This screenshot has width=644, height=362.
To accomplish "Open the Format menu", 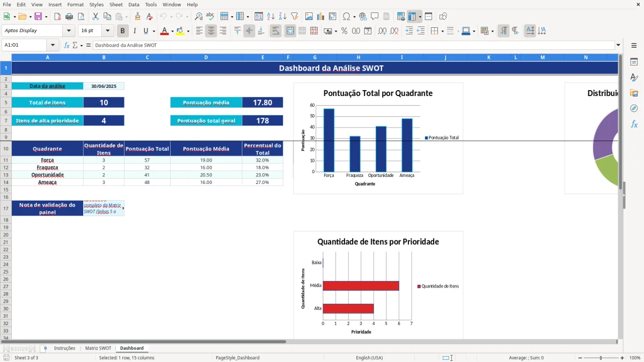I will click(x=75, y=4).
